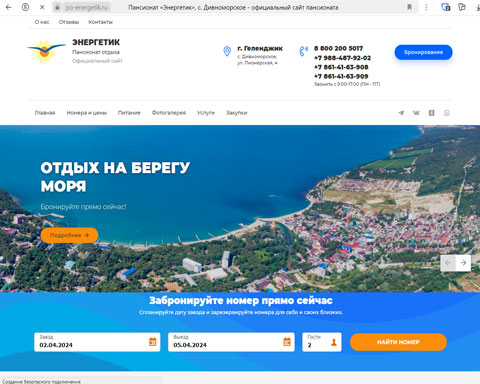Click 'Бронируйте прямо сейчас!' text

[83, 207]
